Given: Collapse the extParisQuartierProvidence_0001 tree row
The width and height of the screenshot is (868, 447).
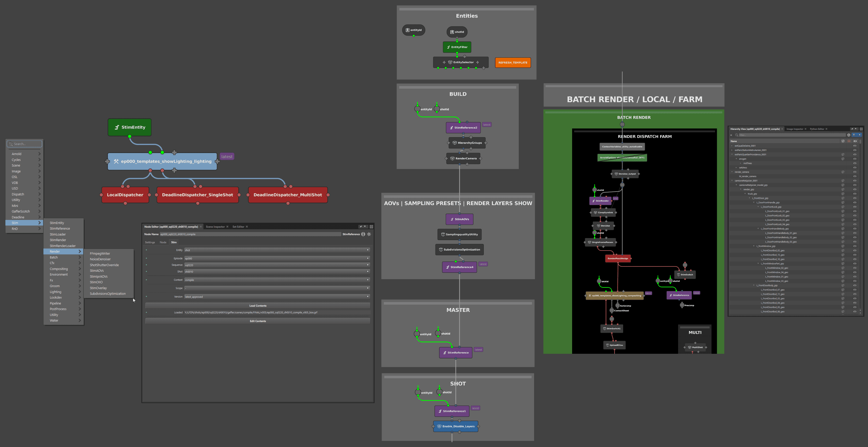Looking at the screenshot, I should 732,154.
